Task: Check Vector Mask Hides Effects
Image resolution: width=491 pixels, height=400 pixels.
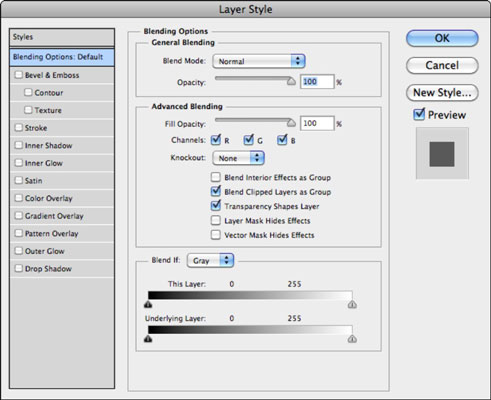Action: tap(216, 235)
